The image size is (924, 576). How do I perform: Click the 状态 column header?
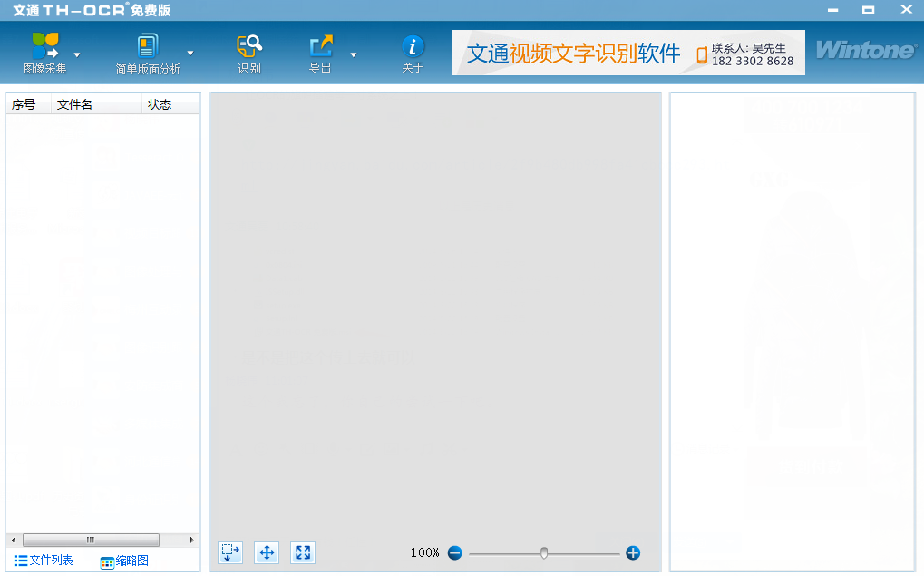170,104
